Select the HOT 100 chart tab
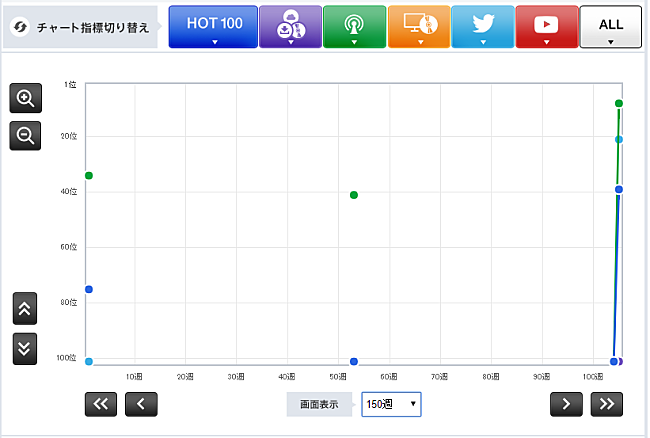650x438 pixels. (211, 27)
